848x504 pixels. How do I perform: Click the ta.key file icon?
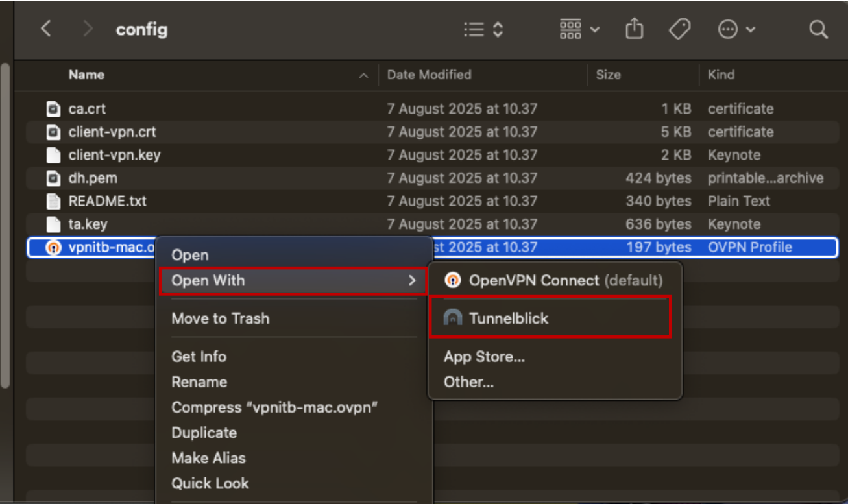[x=53, y=224]
